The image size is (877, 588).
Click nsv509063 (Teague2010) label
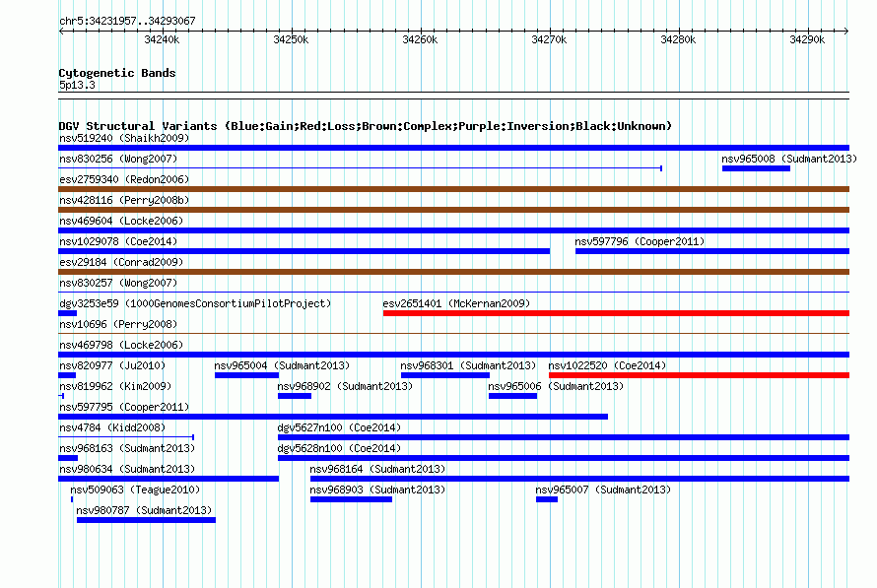coord(135,490)
